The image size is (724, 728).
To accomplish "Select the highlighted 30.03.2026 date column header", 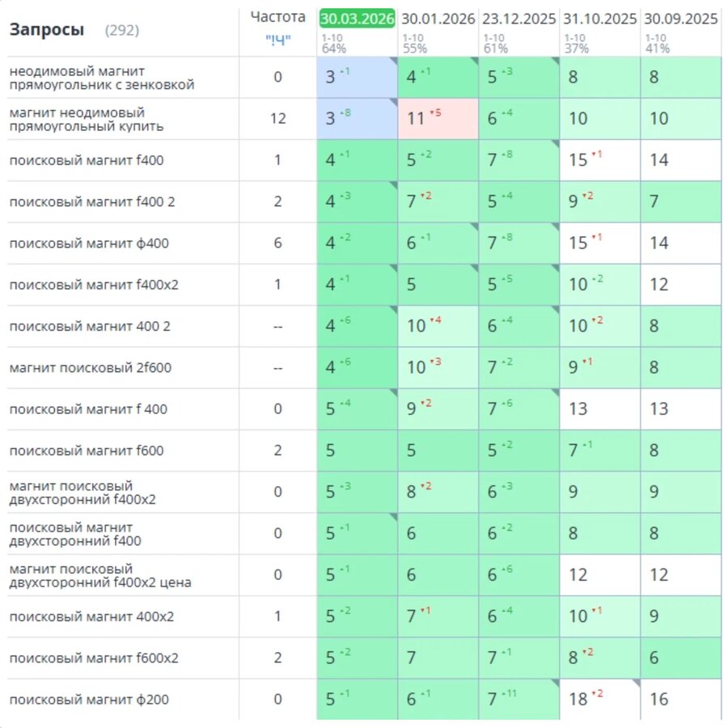I will (x=357, y=19).
